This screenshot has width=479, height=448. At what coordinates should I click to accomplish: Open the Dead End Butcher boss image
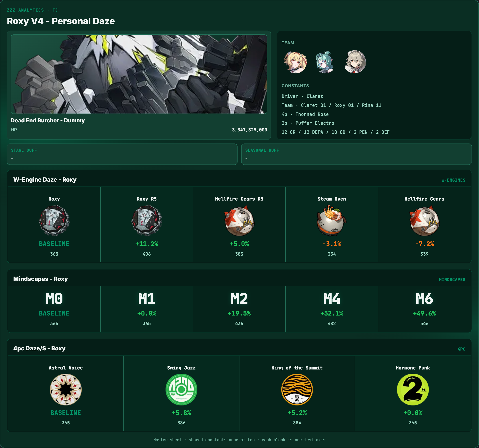[139, 74]
